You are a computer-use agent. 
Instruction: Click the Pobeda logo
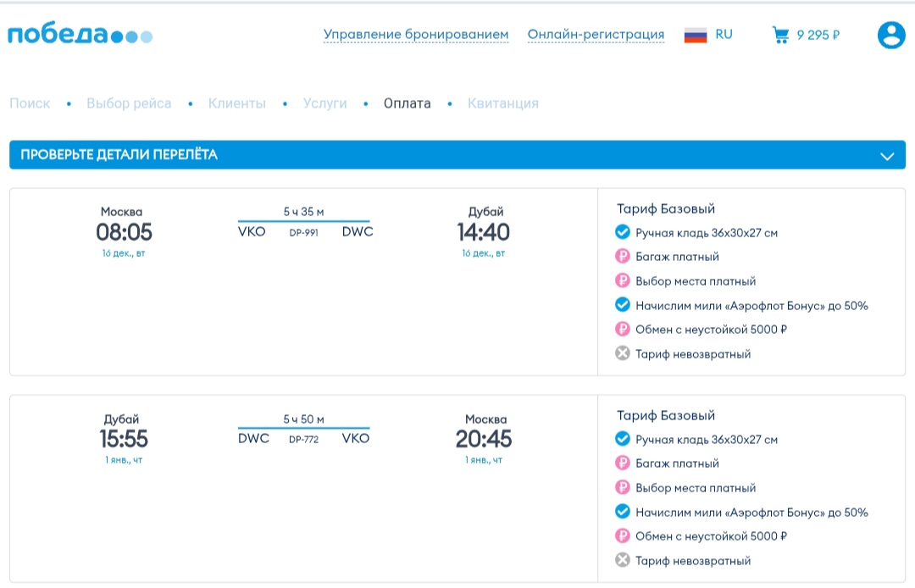pyautogui.click(x=80, y=36)
